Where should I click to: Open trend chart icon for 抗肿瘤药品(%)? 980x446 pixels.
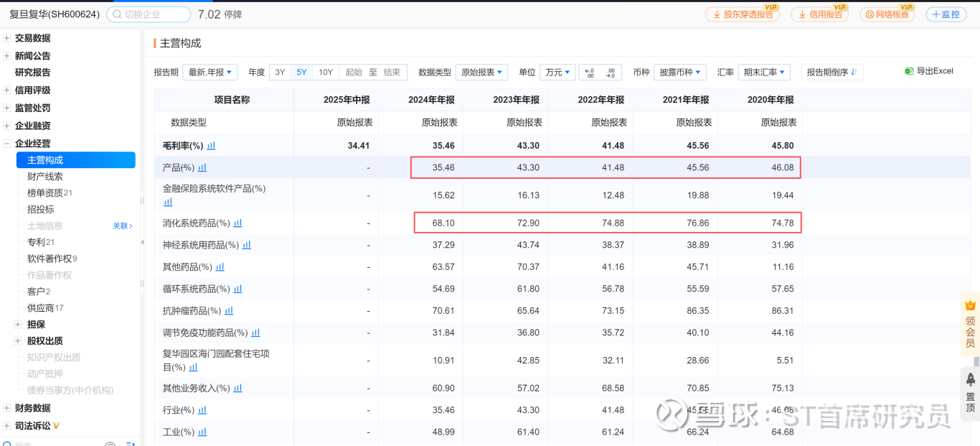[229, 311]
